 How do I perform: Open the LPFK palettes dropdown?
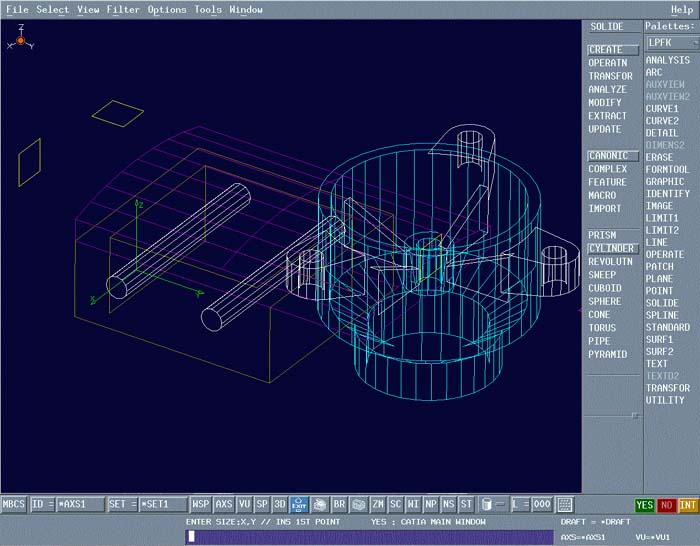click(x=671, y=43)
